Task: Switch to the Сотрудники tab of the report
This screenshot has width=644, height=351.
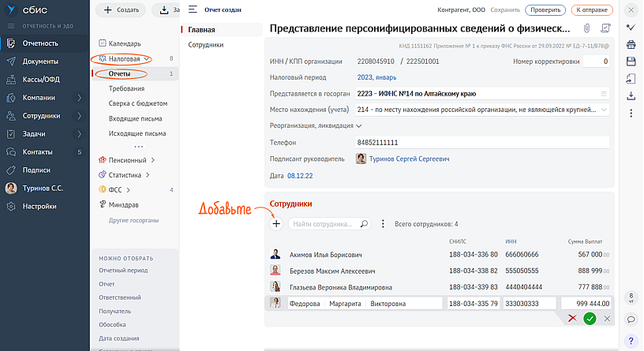Action: (x=205, y=45)
